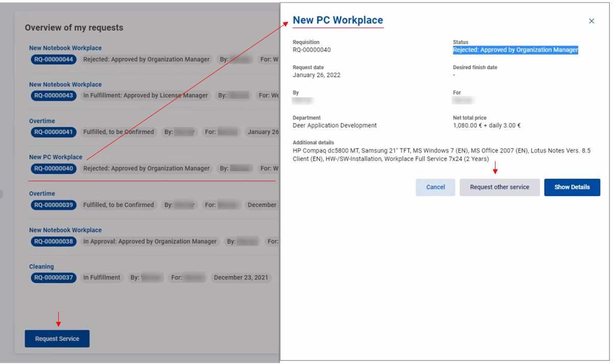Click the highlighted Rejected status text in dialog
This screenshot has height=364, width=613.
(515, 50)
